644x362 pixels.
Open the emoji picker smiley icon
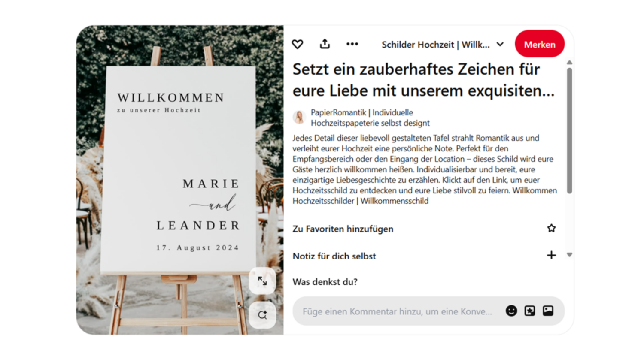click(511, 311)
